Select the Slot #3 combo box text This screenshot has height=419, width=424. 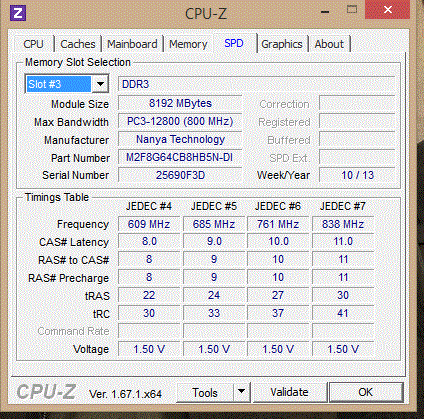(x=58, y=84)
